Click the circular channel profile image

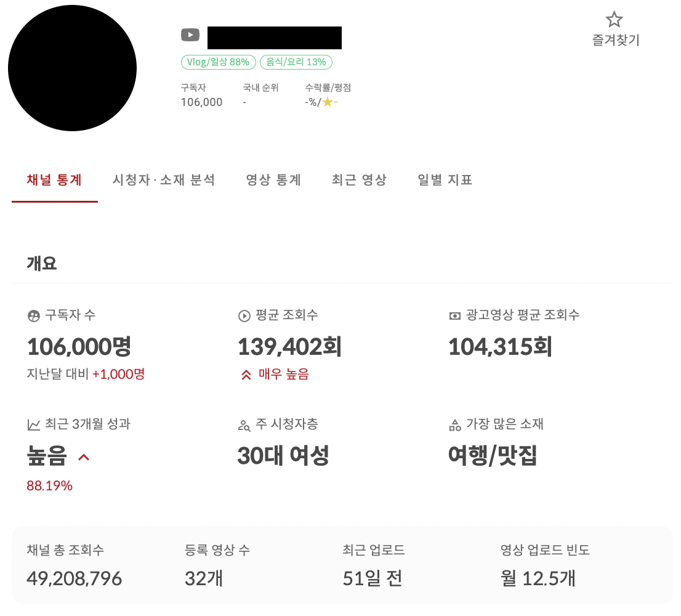click(71, 68)
